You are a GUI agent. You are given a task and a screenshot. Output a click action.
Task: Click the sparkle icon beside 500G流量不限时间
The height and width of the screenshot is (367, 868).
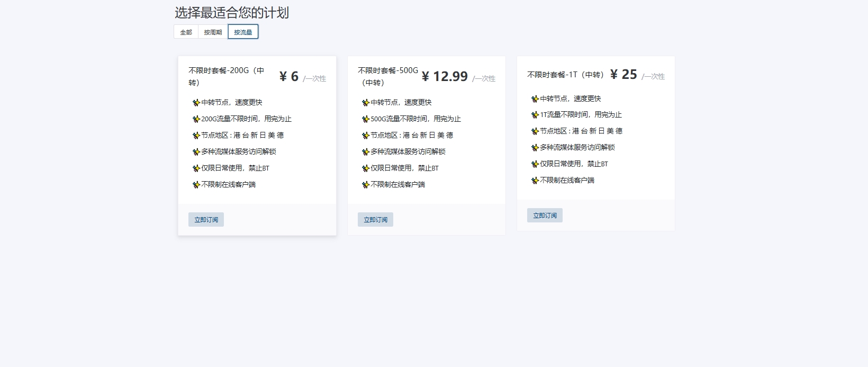point(366,119)
